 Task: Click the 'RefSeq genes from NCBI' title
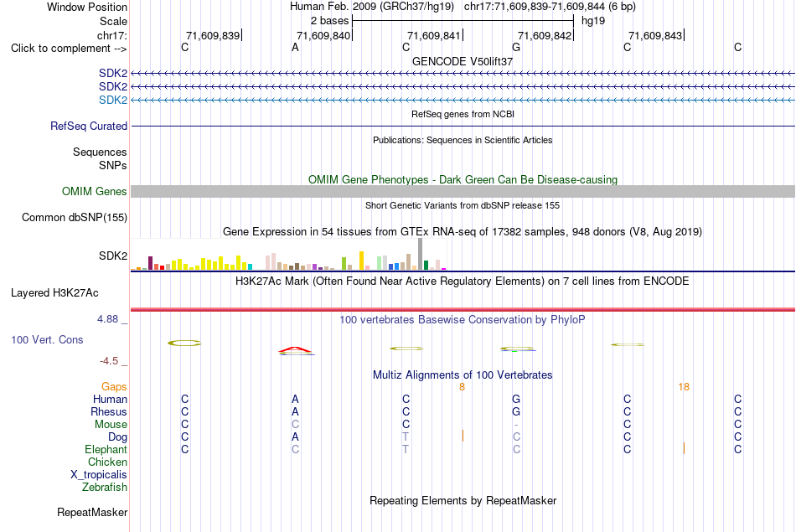pos(463,114)
